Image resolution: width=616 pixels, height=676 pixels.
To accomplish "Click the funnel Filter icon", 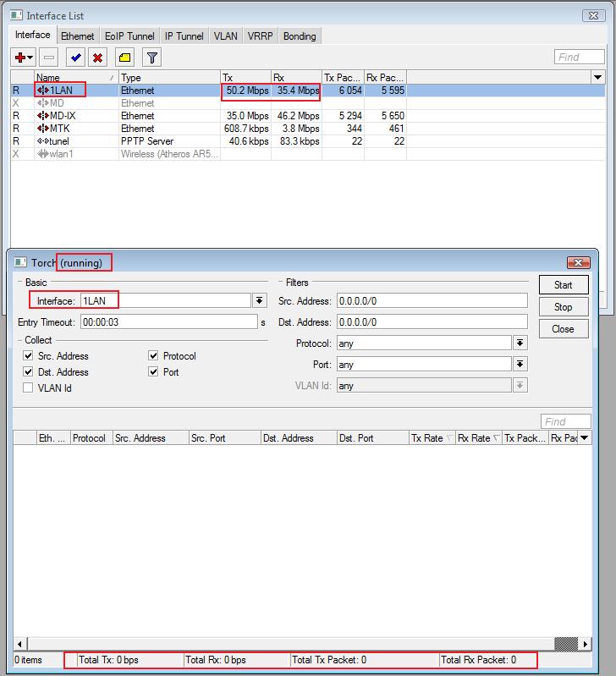I will tap(151, 58).
